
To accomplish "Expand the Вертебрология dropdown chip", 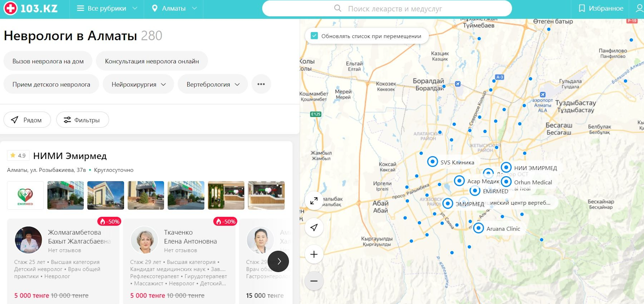I will pyautogui.click(x=213, y=84).
